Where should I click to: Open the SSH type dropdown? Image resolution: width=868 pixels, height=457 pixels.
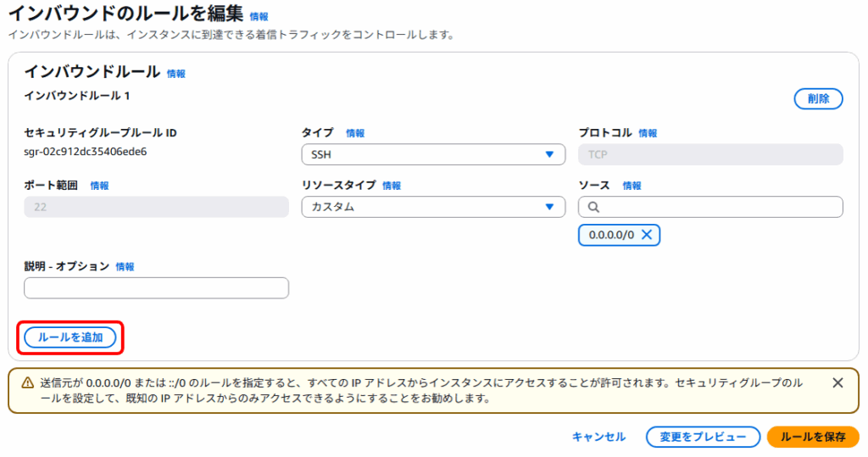[433, 154]
